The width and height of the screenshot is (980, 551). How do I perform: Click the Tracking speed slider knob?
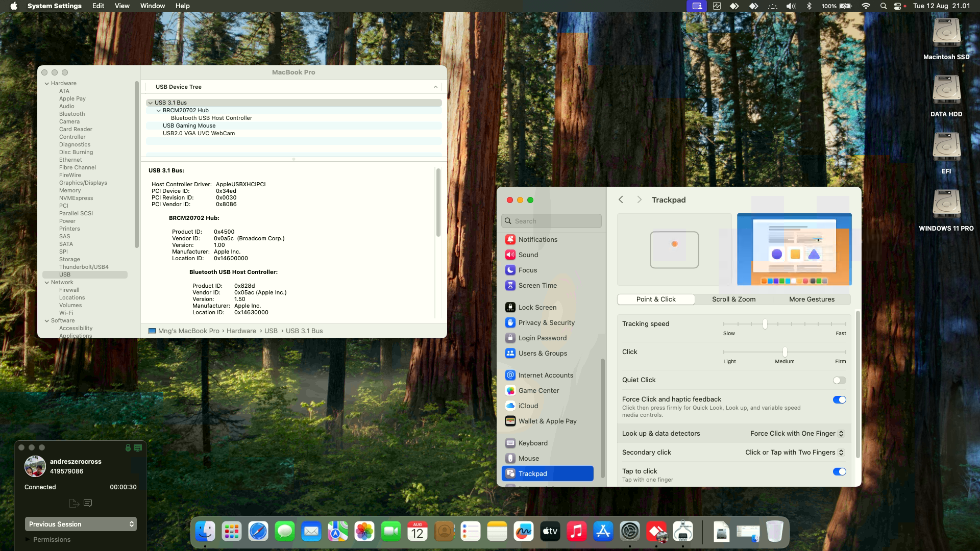[765, 324]
